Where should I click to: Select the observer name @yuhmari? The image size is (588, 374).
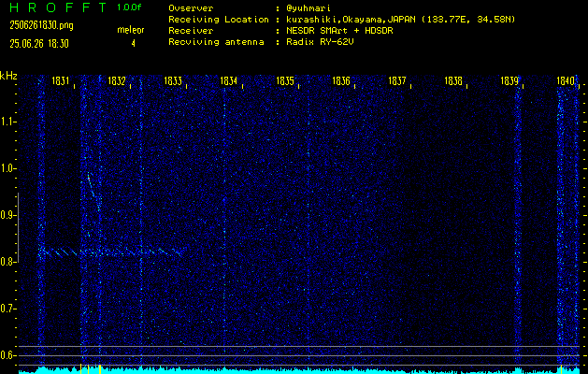click(x=308, y=8)
